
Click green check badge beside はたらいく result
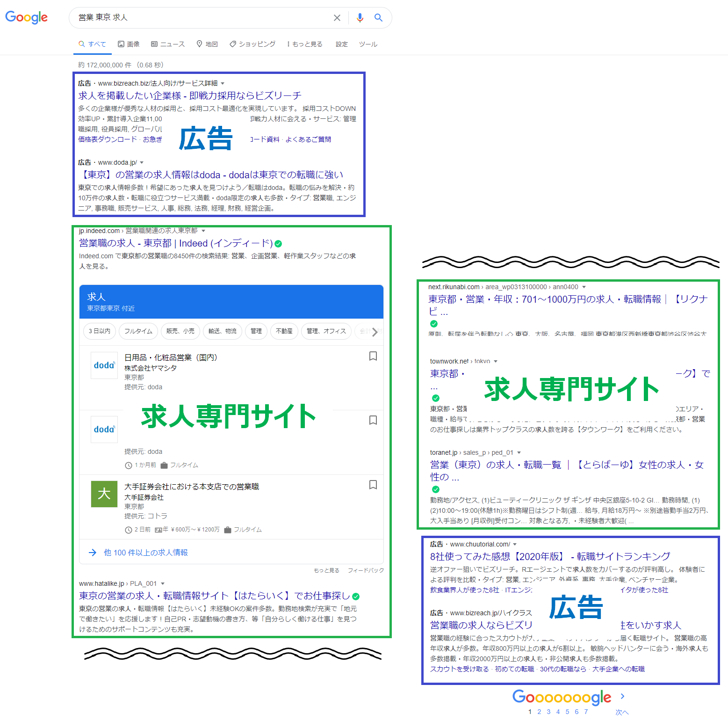click(356, 597)
